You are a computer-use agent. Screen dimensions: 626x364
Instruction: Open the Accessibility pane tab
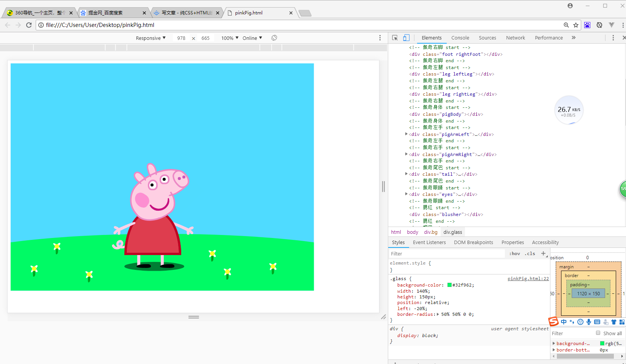545,243
